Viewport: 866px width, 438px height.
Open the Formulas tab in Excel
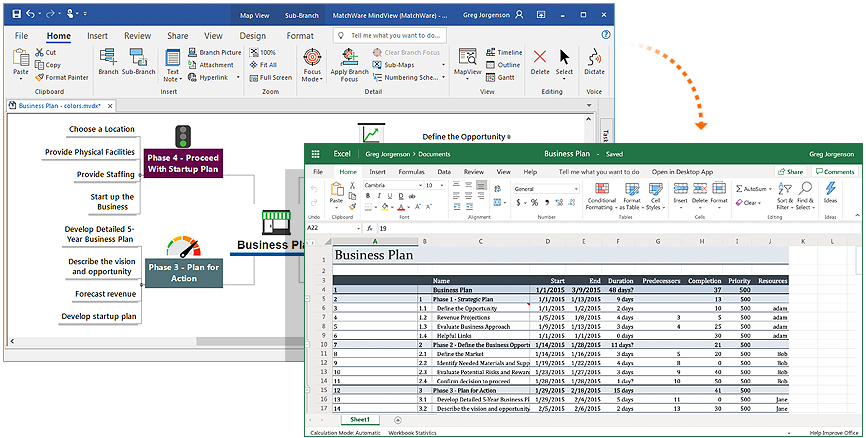(x=411, y=172)
